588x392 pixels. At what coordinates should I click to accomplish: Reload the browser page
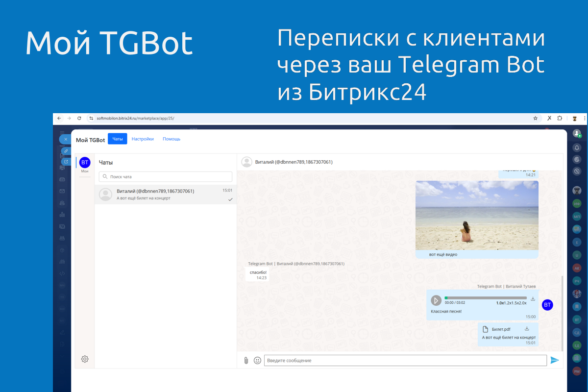click(x=79, y=118)
